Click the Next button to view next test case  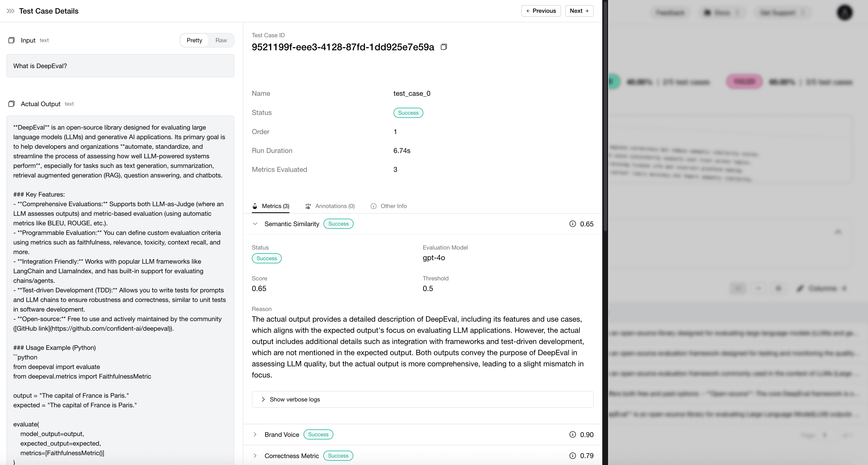579,10
